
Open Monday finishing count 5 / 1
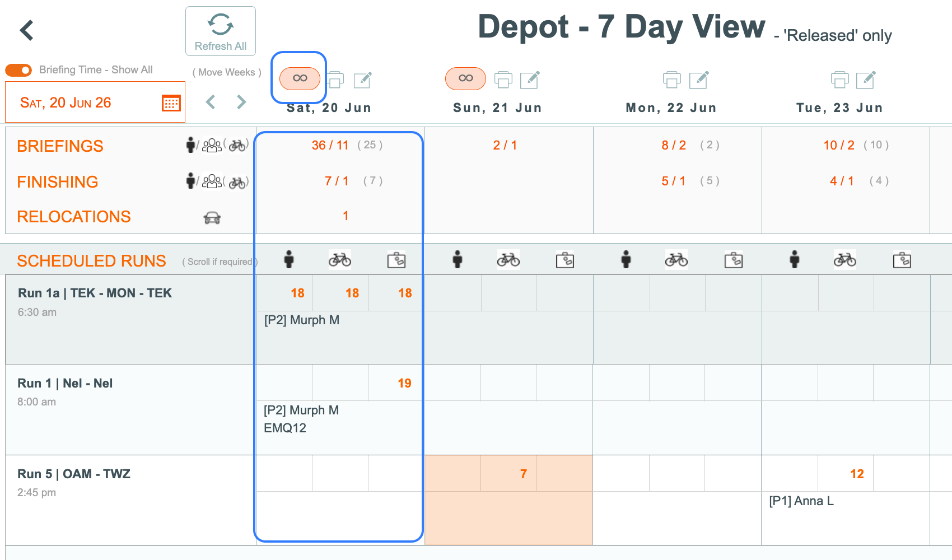click(x=674, y=181)
